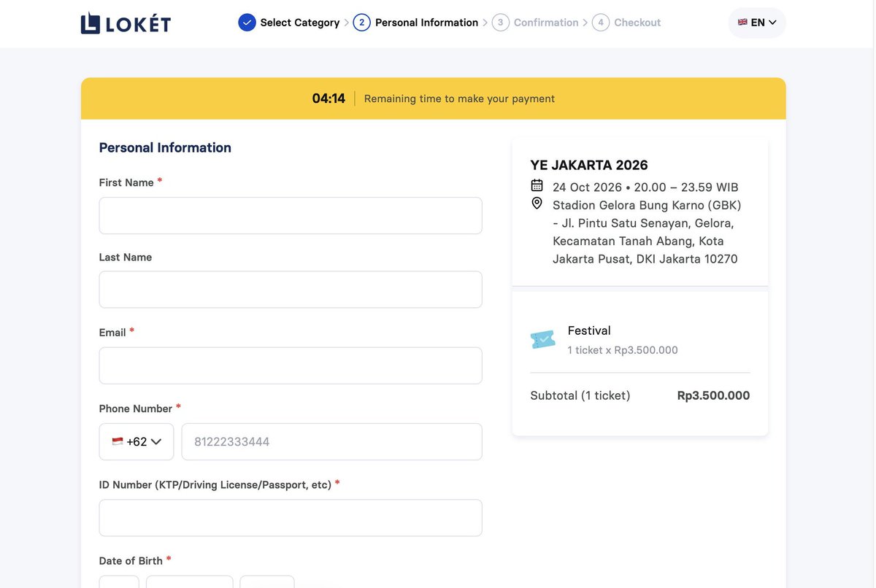Click the 04:14 countdown timer
This screenshot has height=588, width=876.
click(x=328, y=98)
